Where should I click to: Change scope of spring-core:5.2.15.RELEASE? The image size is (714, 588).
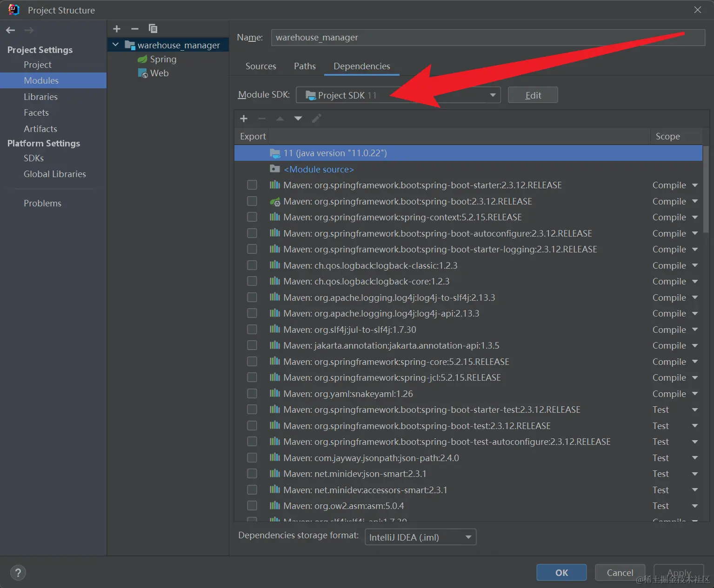click(x=675, y=362)
